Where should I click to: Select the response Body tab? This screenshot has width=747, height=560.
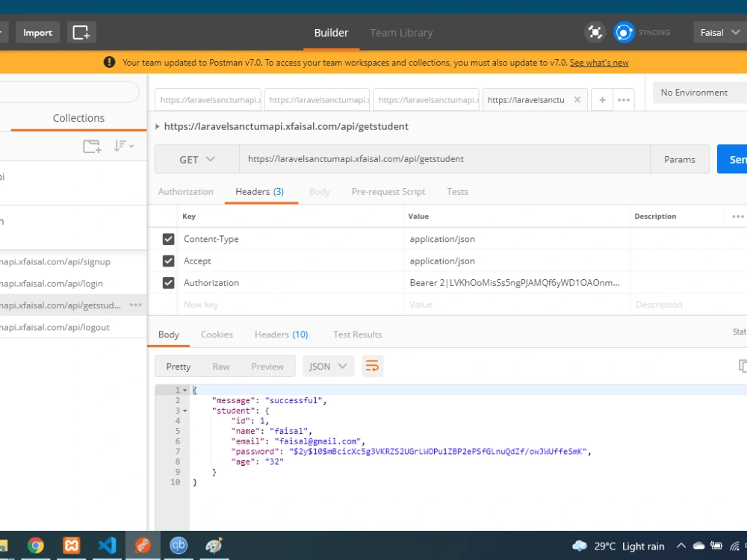click(169, 335)
